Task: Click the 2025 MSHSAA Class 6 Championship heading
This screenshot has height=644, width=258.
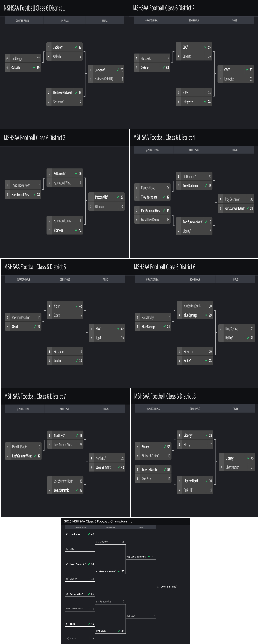Action: pos(98,521)
